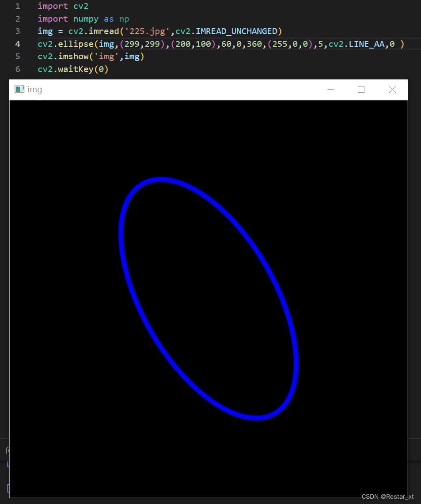The height and width of the screenshot is (504, 421).
Task: Click line number 6 in the gutter
Action: (18, 69)
